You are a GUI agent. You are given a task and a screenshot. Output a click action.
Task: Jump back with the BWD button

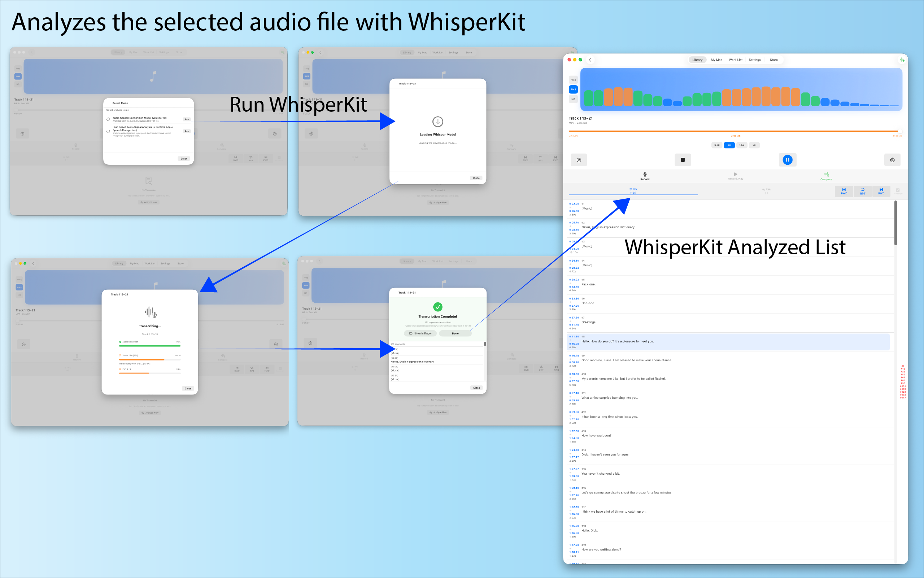pos(844,191)
